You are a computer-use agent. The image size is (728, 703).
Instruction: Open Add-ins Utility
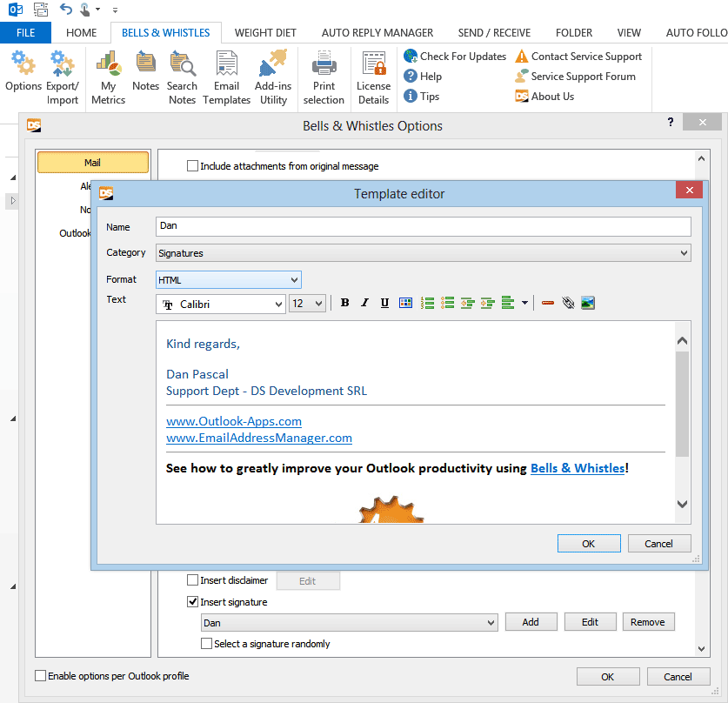coord(273,77)
